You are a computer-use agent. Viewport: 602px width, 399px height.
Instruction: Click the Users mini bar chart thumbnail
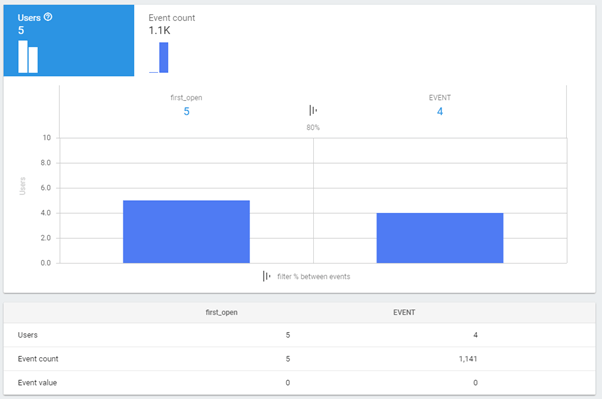click(x=28, y=57)
